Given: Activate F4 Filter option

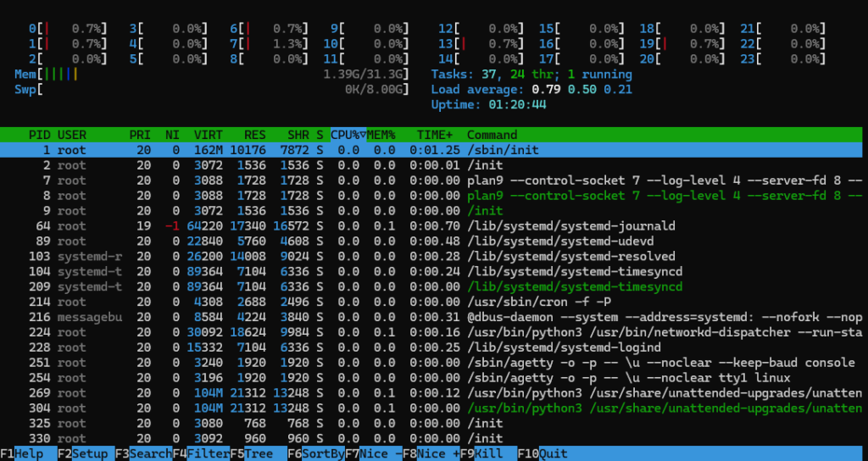Looking at the screenshot, I should coord(201,454).
